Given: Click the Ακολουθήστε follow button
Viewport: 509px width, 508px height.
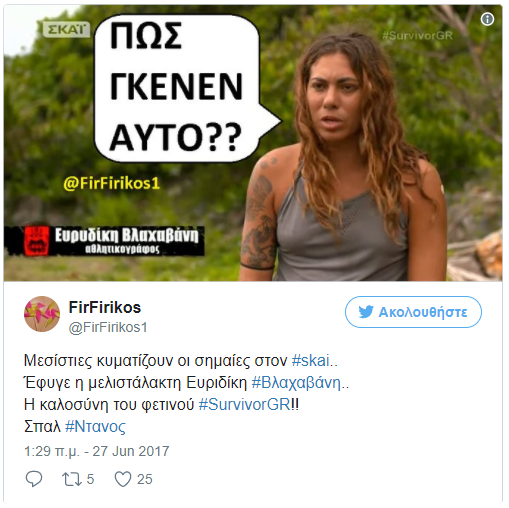Looking at the screenshot, I should (x=413, y=312).
